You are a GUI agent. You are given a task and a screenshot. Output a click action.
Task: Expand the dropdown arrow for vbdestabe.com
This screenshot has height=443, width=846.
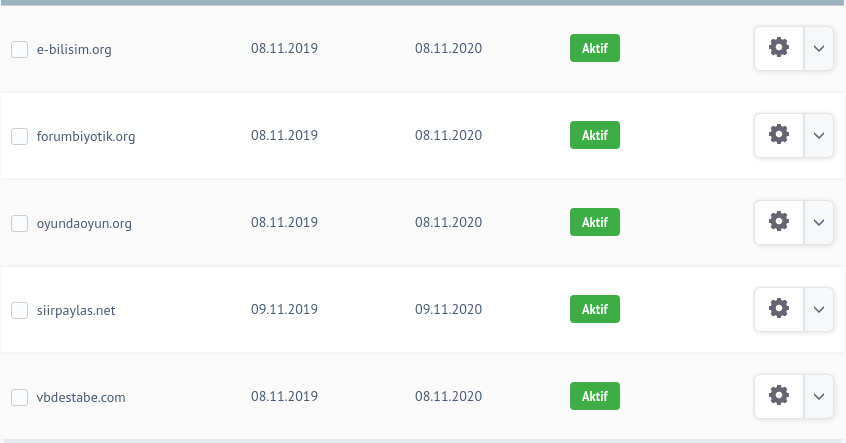coord(818,397)
